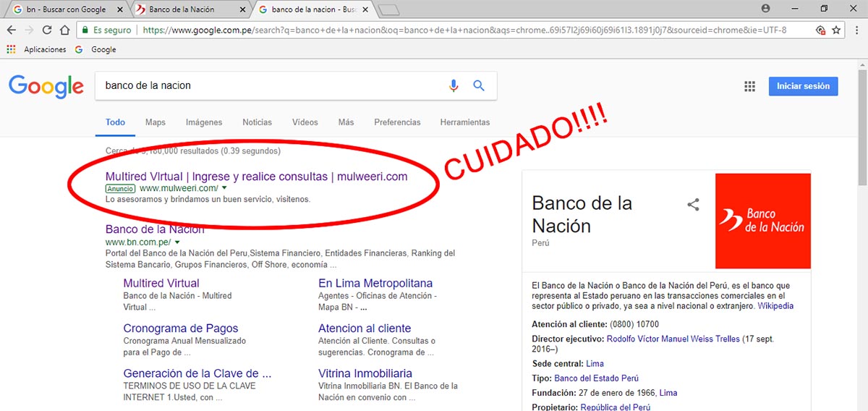Share the Banco de la Nación knowledge panel
The width and height of the screenshot is (868, 411).
(x=693, y=205)
